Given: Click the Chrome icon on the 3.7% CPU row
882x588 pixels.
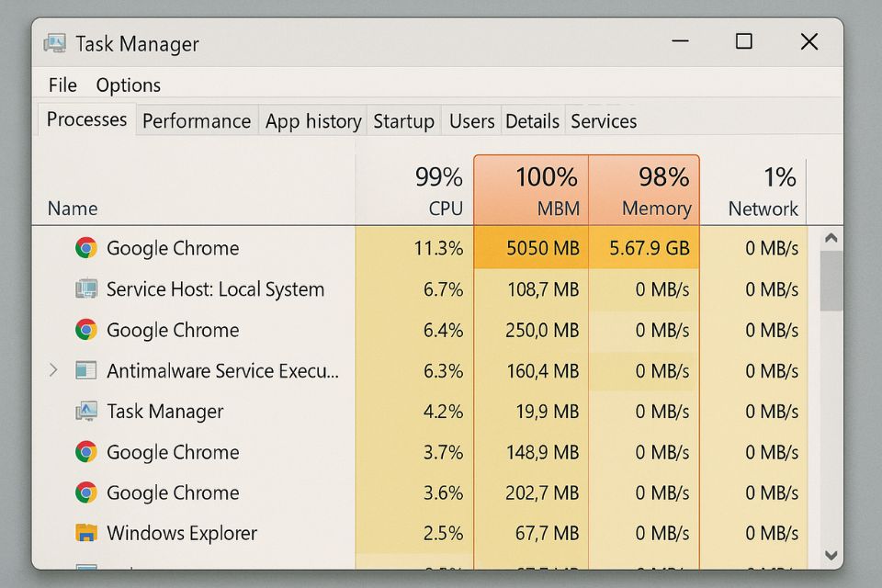Looking at the screenshot, I should click(86, 452).
